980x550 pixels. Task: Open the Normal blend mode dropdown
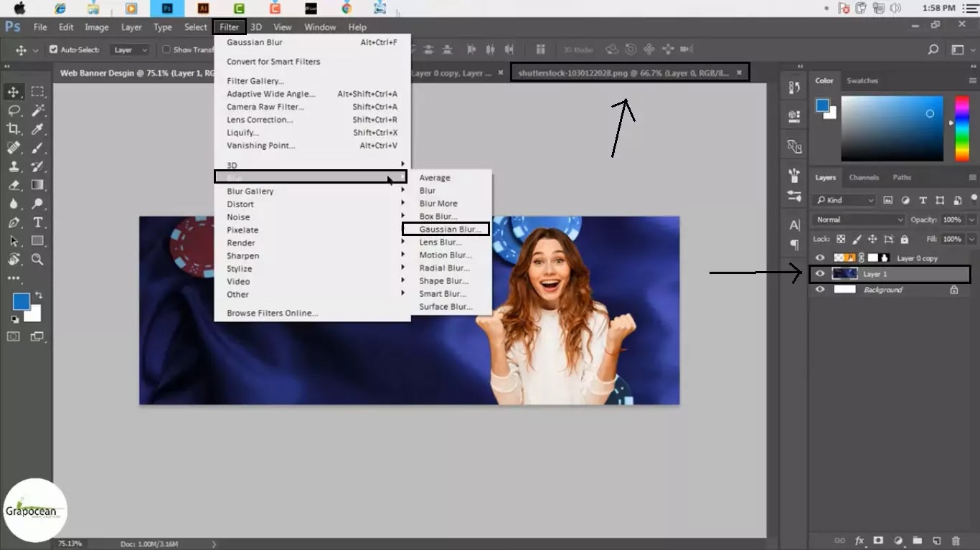(859, 219)
